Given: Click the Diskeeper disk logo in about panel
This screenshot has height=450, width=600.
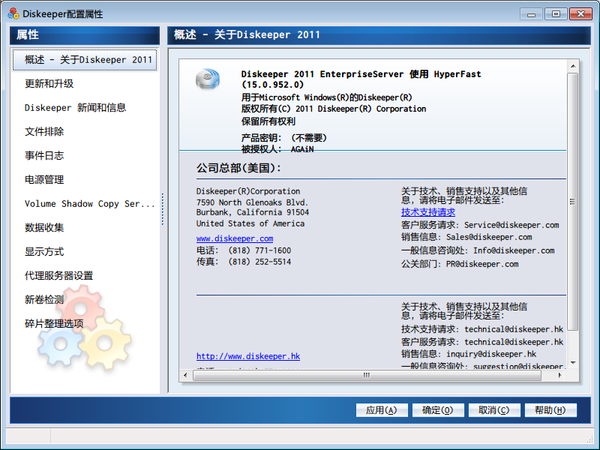Looking at the screenshot, I should point(207,81).
